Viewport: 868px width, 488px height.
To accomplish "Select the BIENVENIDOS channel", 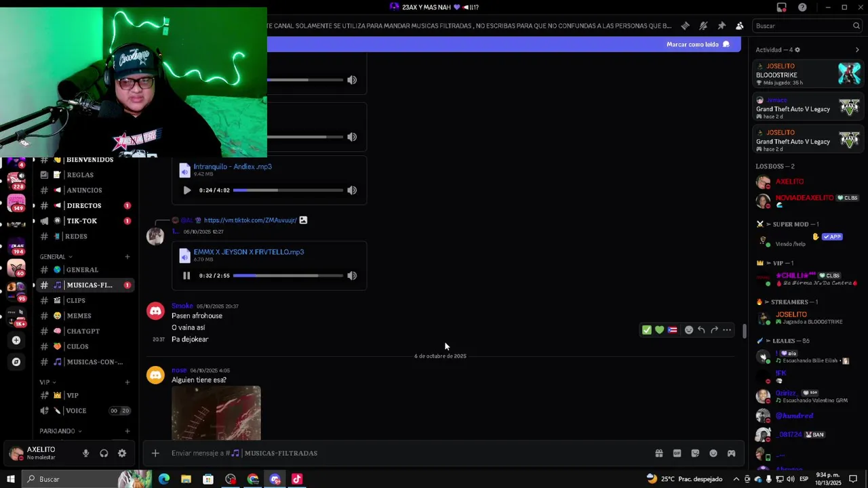I will pyautogui.click(x=85, y=160).
